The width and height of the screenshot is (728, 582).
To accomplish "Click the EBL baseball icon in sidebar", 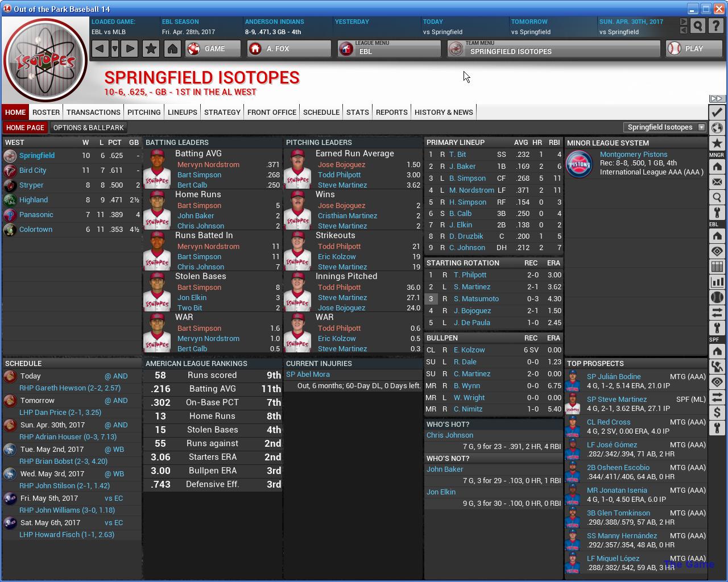I will click(x=717, y=297).
